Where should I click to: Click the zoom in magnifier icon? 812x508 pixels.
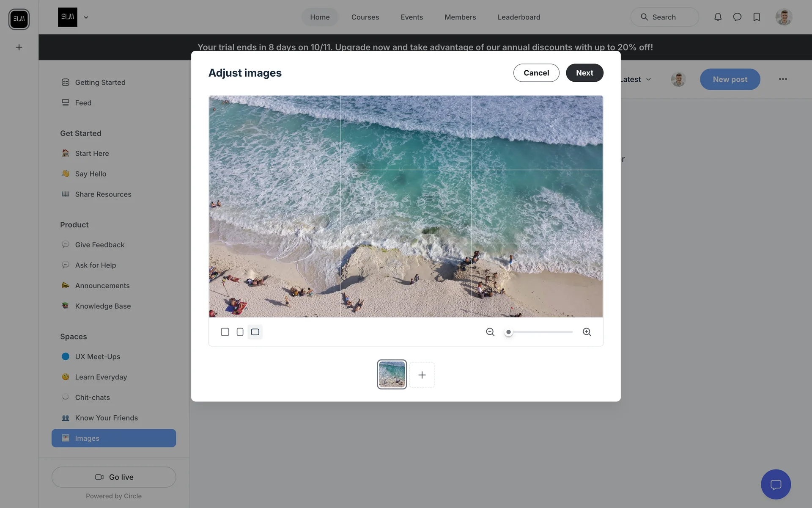coord(587,332)
